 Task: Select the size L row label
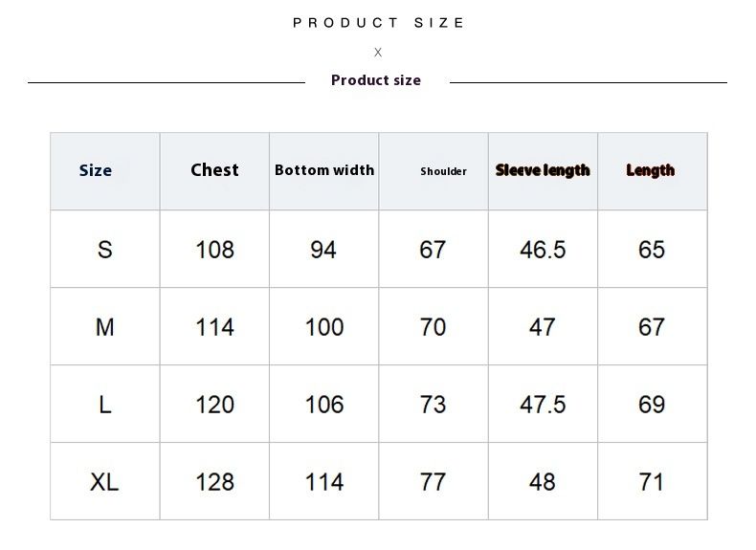point(105,405)
